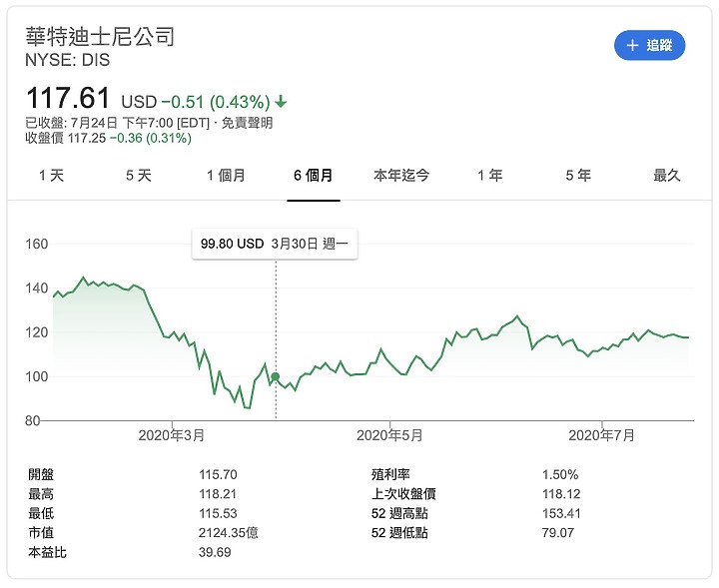Click the NYSE: DIS ticker text
The height and width of the screenshot is (588, 719).
click(68, 60)
